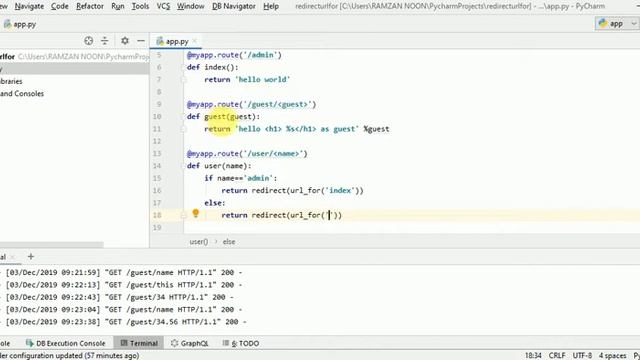Click 'hello world' string on line 7
This screenshot has height=360, width=640.
click(262, 80)
